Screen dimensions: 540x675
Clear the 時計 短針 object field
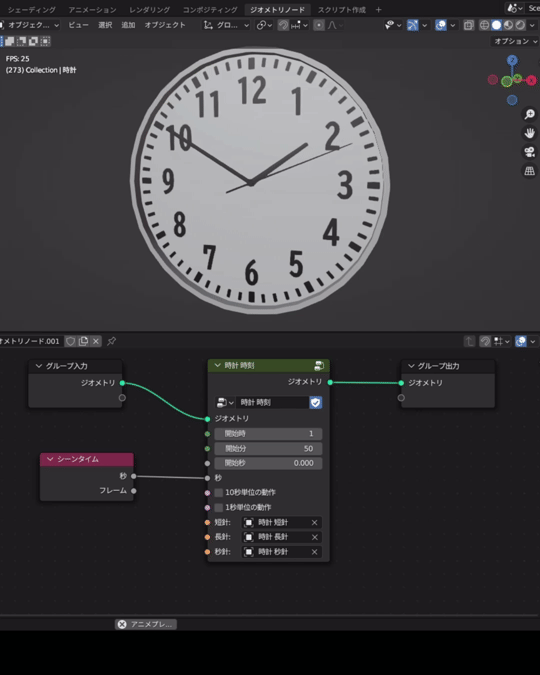coord(314,523)
